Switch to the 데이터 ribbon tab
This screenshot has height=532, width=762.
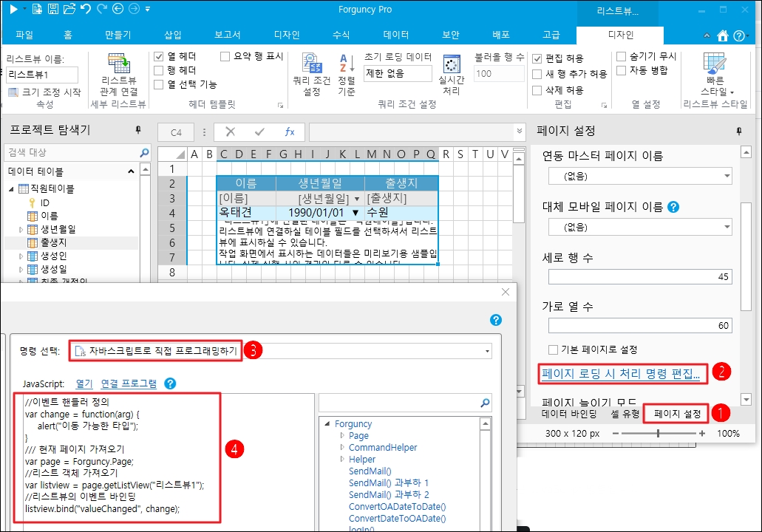tap(396, 35)
